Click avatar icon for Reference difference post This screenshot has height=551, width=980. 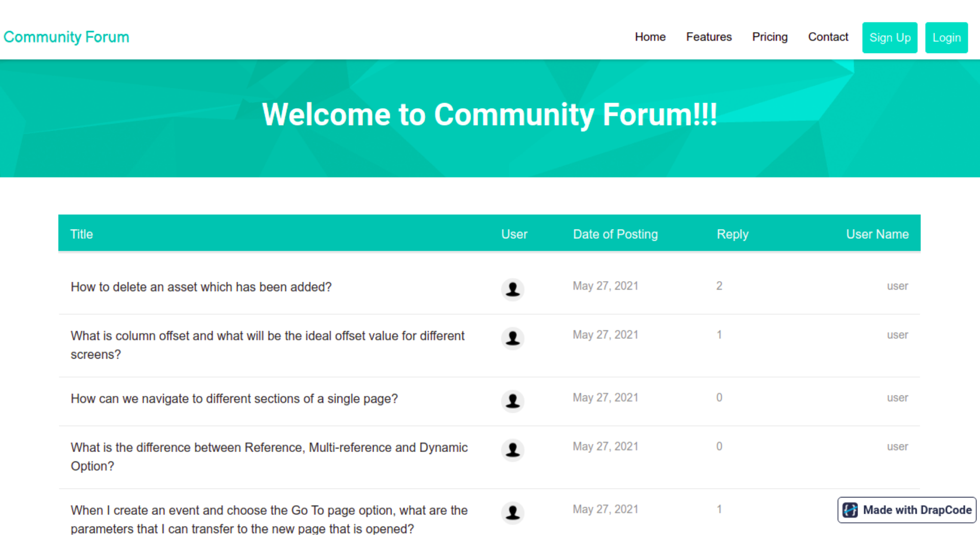(x=512, y=450)
